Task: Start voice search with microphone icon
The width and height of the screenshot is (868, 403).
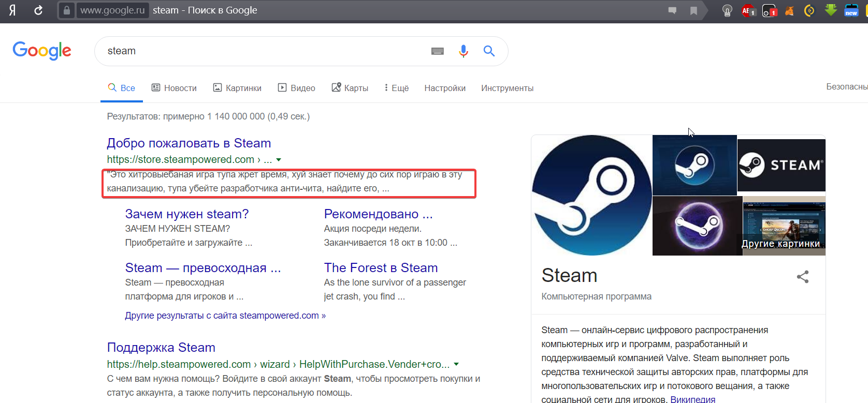Action: 464,51
